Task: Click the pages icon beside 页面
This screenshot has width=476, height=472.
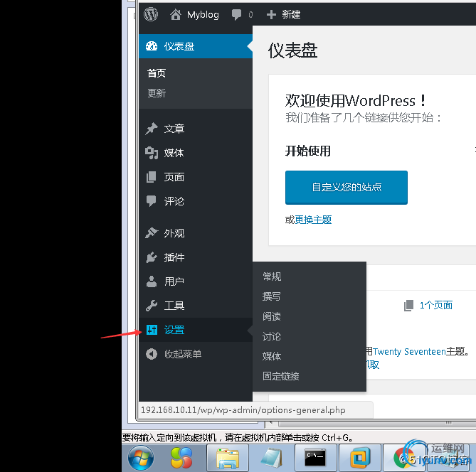Action: [x=151, y=177]
